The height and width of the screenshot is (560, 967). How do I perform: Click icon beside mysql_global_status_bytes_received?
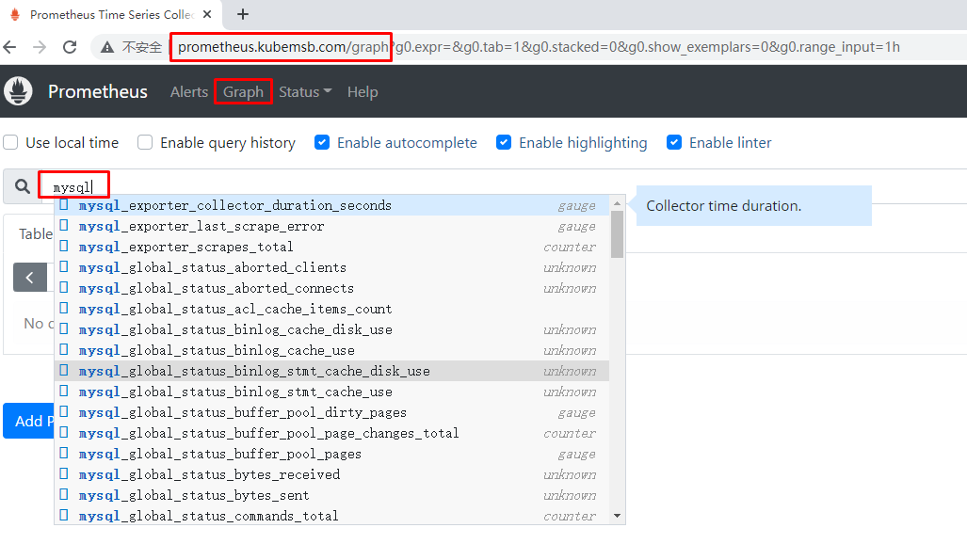click(64, 473)
